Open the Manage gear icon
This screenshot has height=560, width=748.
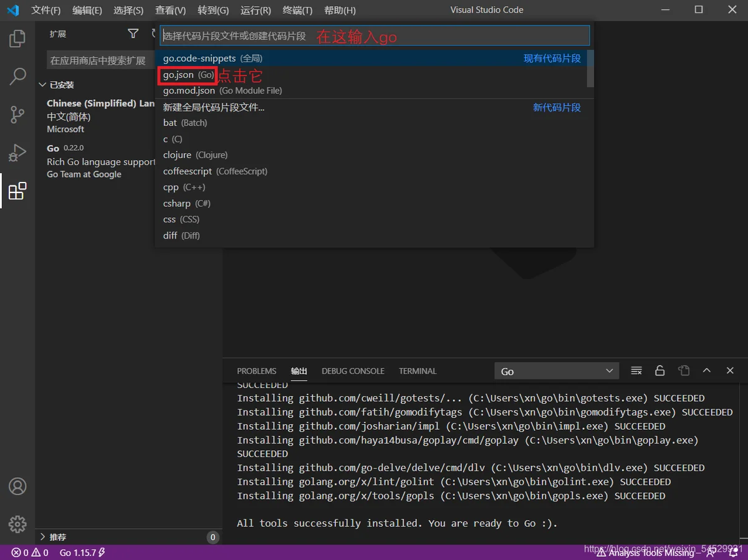click(17, 524)
